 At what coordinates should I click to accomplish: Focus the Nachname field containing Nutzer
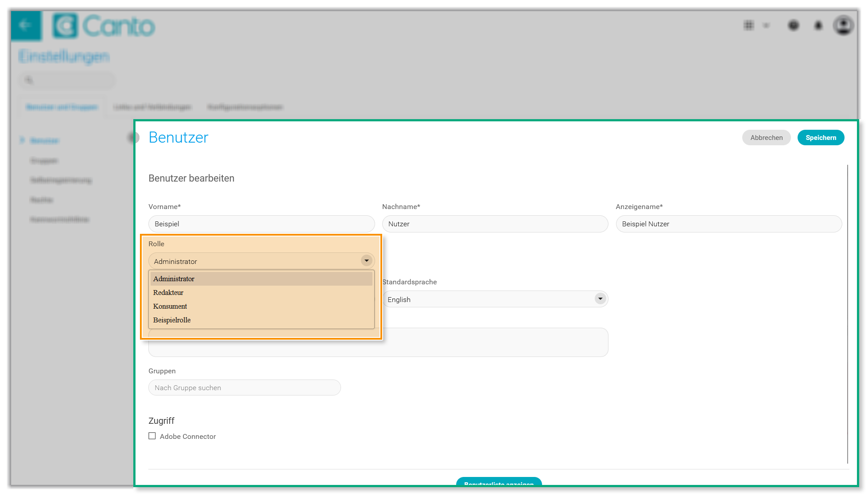pos(495,224)
